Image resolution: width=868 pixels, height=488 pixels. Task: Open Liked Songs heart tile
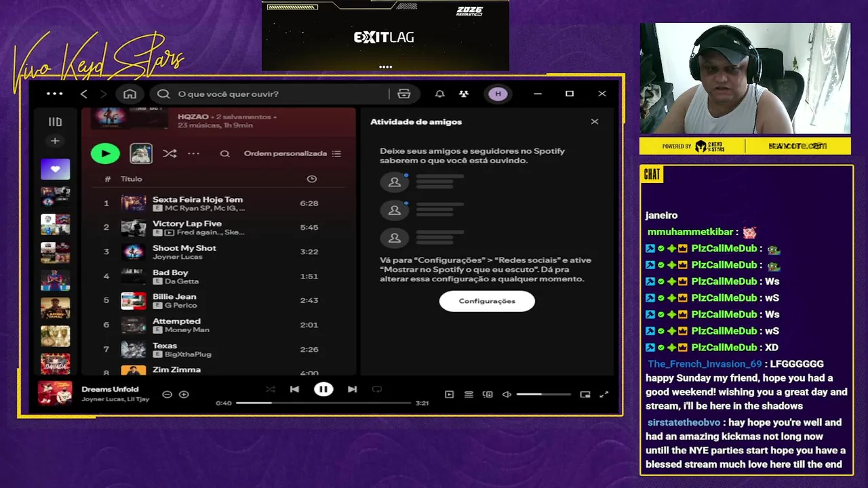coord(55,169)
